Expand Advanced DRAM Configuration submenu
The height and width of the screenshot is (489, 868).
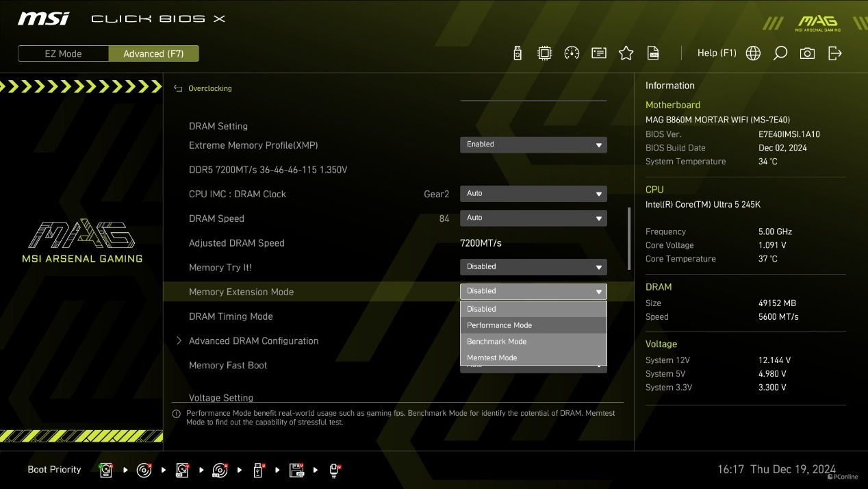point(253,341)
